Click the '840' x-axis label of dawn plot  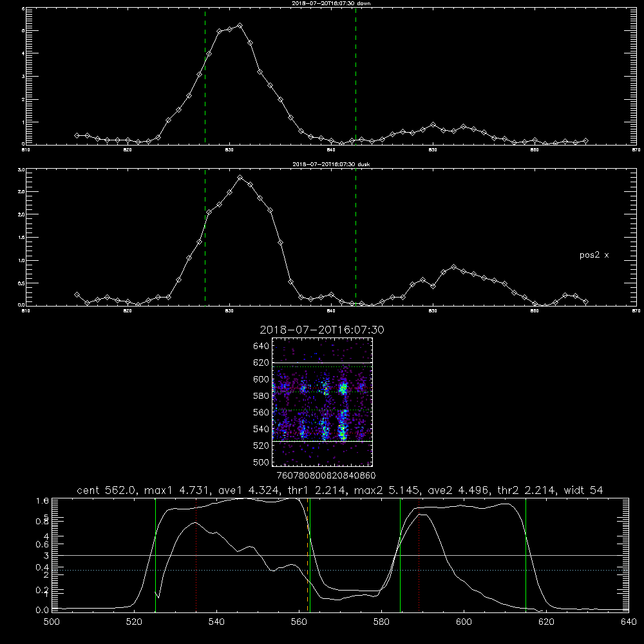pos(331,150)
